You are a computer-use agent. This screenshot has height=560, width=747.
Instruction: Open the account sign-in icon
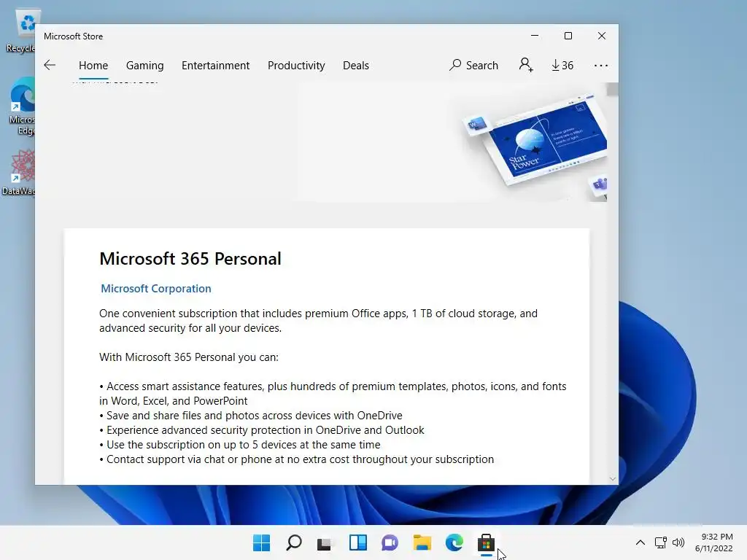[x=526, y=65]
